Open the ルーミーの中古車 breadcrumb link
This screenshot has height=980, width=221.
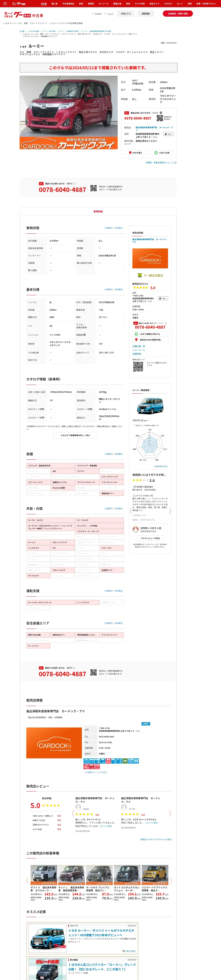[x=49, y=31]
